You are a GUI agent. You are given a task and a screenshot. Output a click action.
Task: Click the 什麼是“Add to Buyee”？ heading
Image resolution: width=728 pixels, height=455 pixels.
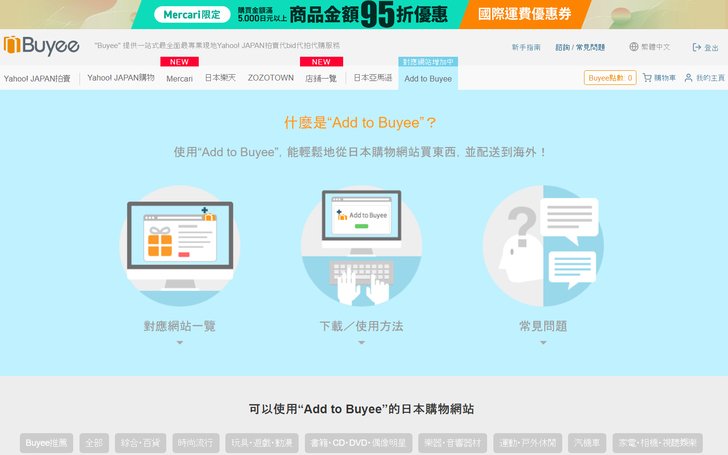coord(360,123)
